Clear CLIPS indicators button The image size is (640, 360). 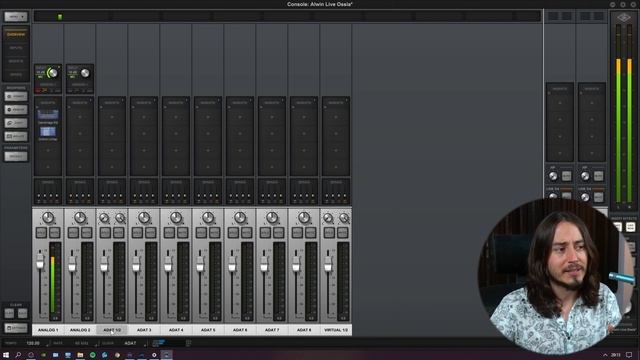[x=9, y=313]
